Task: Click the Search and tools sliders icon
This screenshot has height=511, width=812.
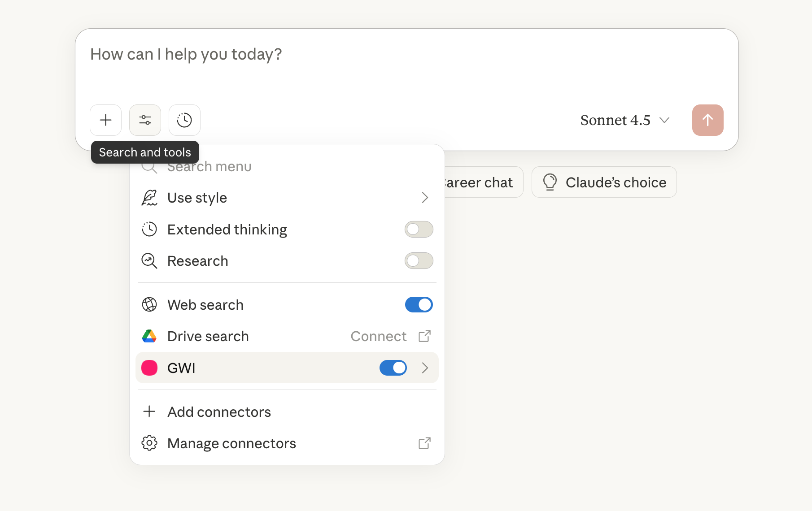Action: [x=145, y=120]
